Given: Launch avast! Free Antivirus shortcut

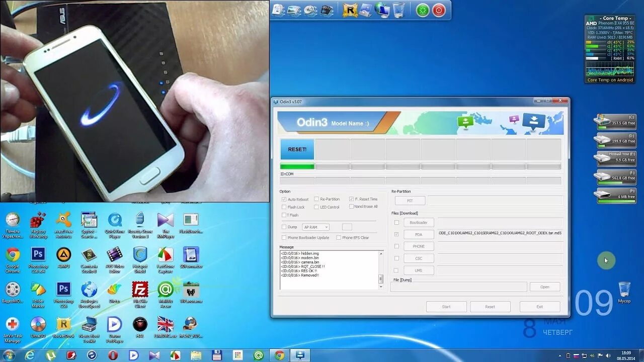Looking at the screenshot, I should (x=63, y=225).
